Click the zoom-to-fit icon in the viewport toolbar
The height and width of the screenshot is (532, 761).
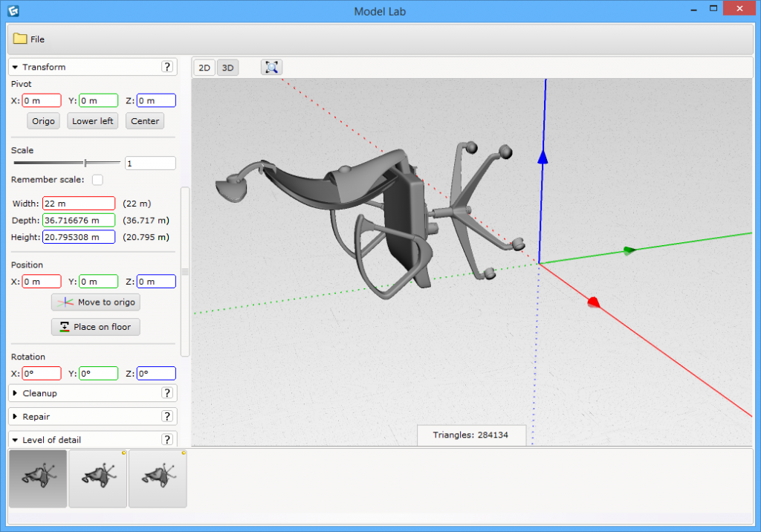[271, 67]
